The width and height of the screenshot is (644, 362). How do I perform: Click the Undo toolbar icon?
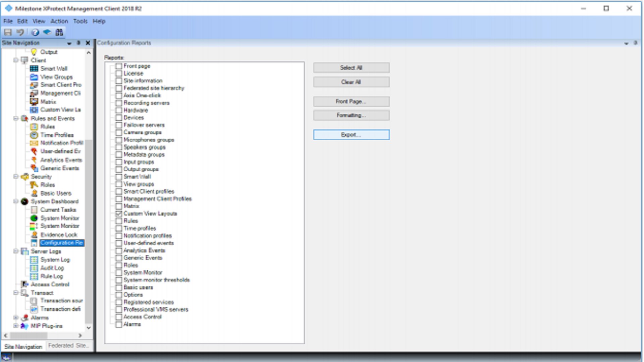pyautogui.click(x=20, y=33)
